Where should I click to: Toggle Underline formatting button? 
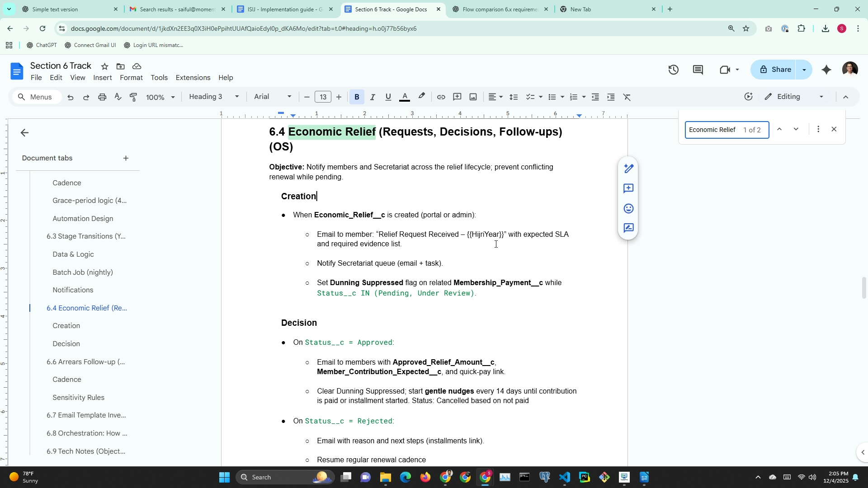[x=388, y=97]
